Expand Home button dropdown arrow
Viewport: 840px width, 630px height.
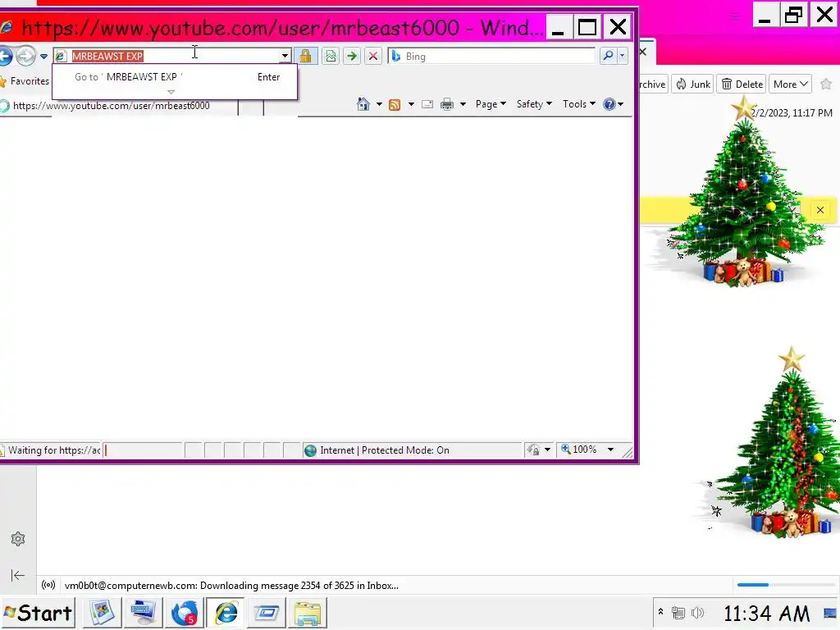point(379,104)
